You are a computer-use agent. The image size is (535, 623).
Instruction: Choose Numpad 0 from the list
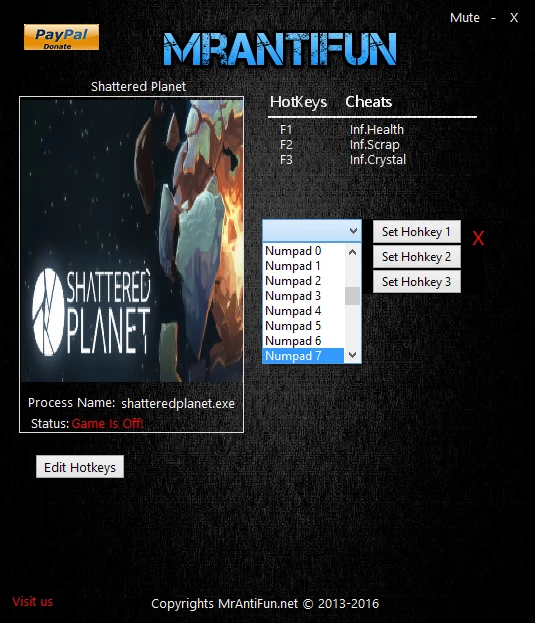tap(303, 251)
